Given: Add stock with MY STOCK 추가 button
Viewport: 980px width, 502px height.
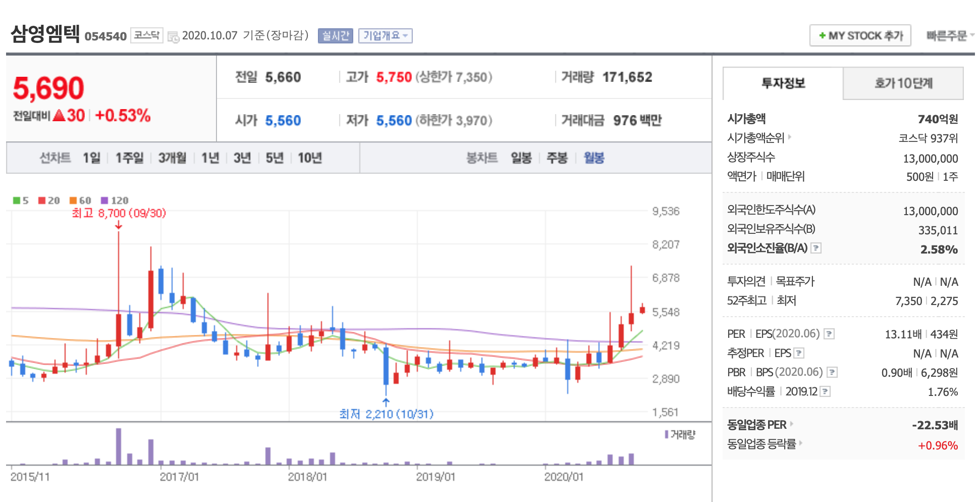Looking at the screenshot, I should pyautogui.click(x=860, y=36).
